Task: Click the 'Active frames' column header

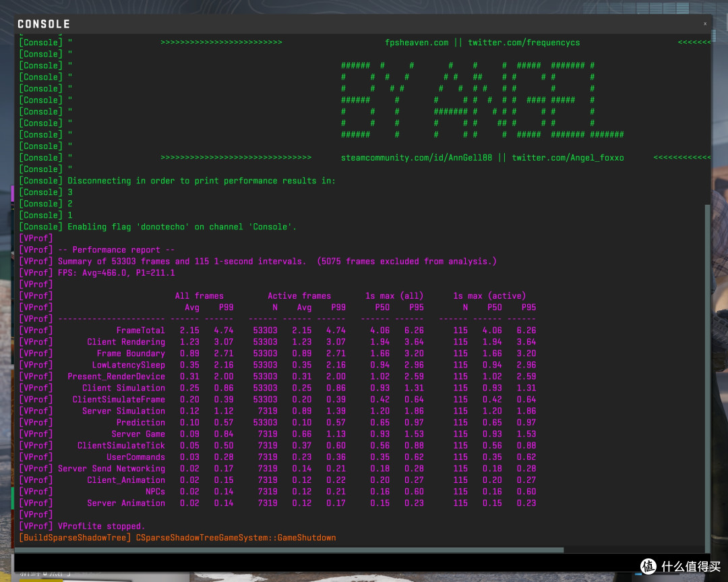Action: 299,296
